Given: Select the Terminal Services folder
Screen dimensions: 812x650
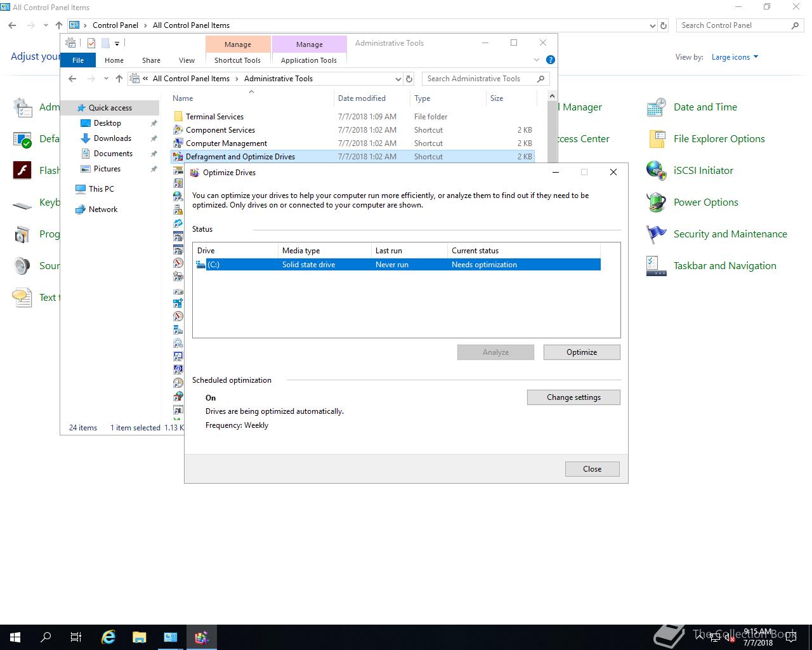Looking at the screenshot, I should pyautogui.click(x=352, y=117).
